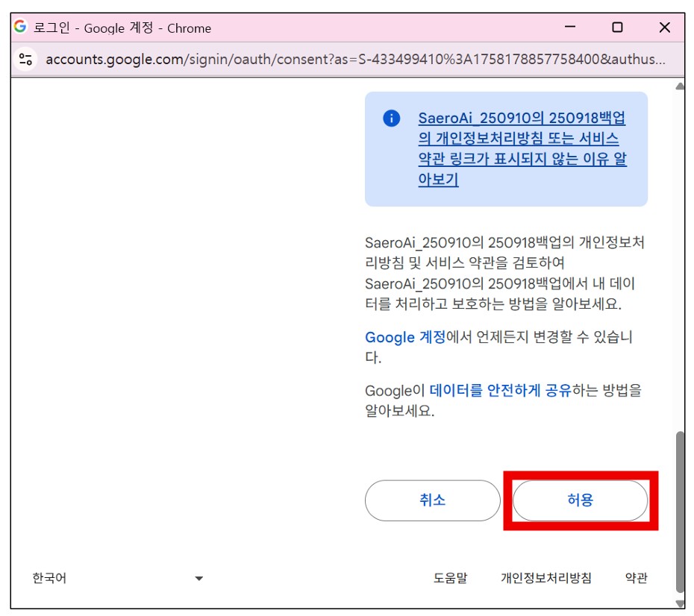Open the 도움말 footer link
This screenshot has height=616, width=694.
pyautogui.click(x=450, y=578)
